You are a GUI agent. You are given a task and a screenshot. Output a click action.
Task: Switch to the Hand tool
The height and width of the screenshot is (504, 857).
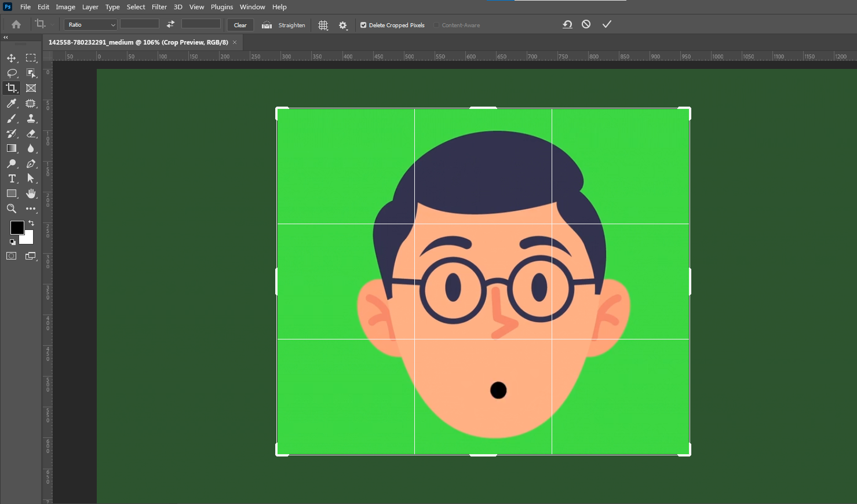click(x=31, y=193)
